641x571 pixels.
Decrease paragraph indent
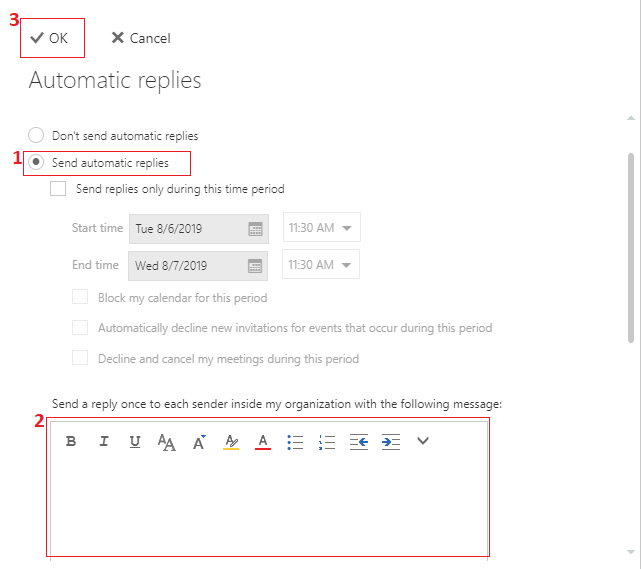click(359, 442)
